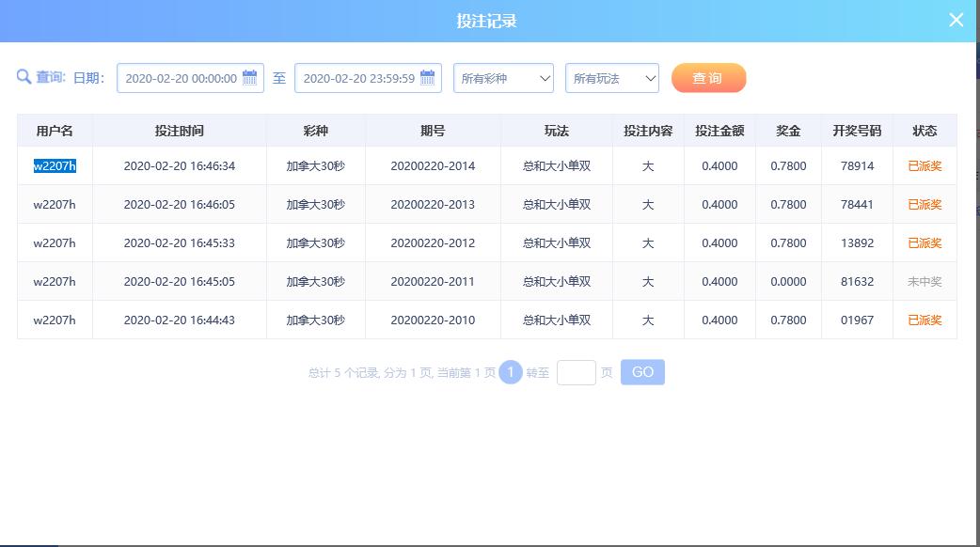Click bet time 2020-02-20 16:46:05
The width and height of the screenshot is (980, 547).
point(180,205)
